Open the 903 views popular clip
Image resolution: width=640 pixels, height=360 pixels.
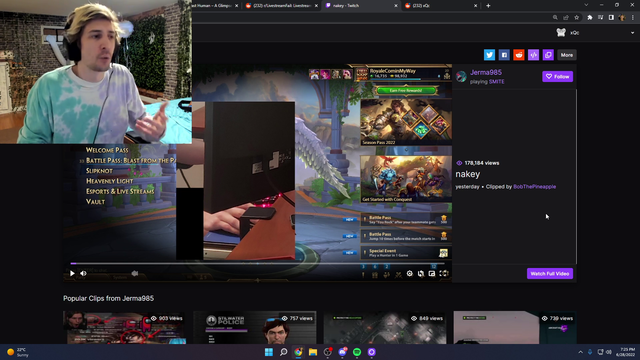124,327
